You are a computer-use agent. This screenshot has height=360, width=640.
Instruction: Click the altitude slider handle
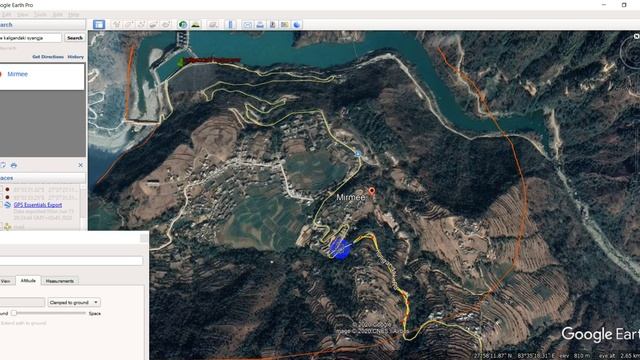(x=14, y=313)
